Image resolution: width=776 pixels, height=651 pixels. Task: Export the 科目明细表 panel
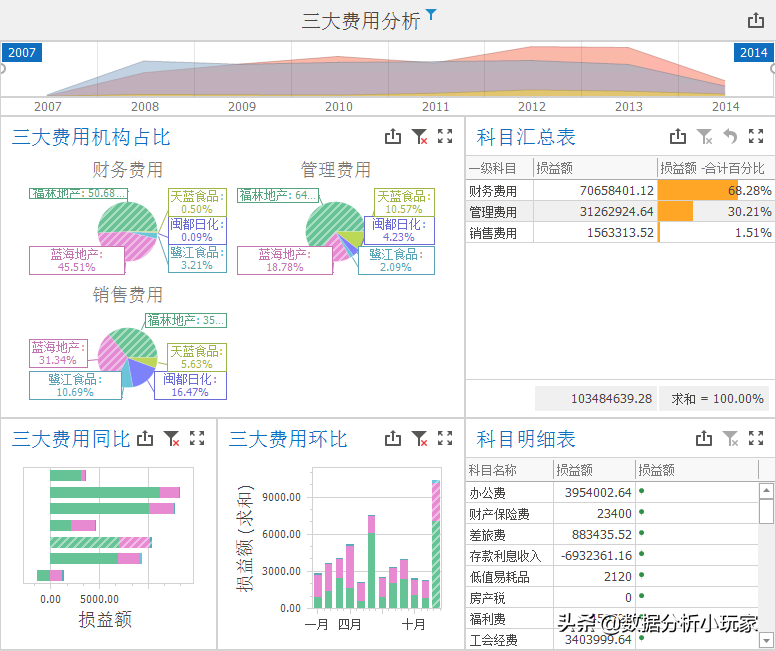pyautogui.click(x=704, y=438)
